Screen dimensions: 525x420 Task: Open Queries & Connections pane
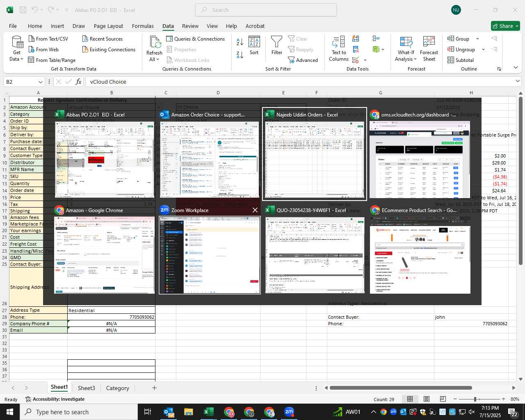pyautogui.click(x=196, y=39)
